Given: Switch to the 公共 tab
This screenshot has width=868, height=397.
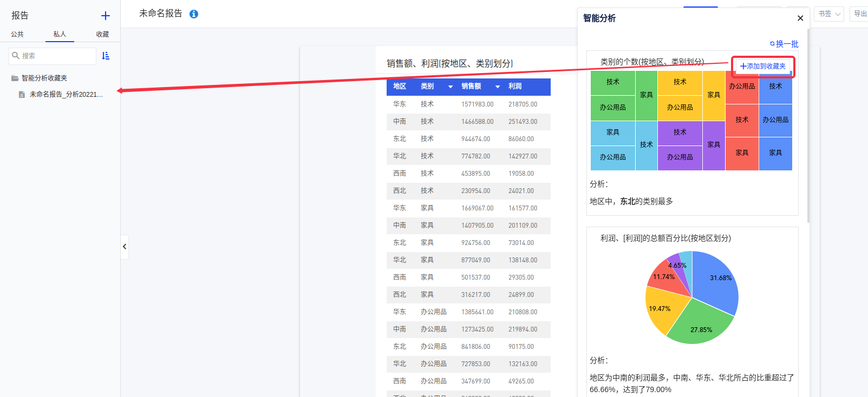Looking at the screenshot, I should pos(17,34).
